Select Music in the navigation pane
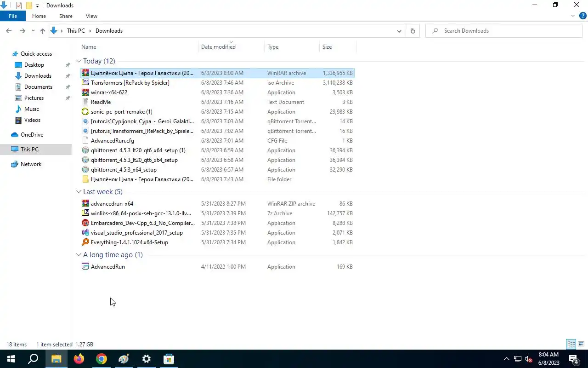 pyautogui.click(x=31, y=109)
